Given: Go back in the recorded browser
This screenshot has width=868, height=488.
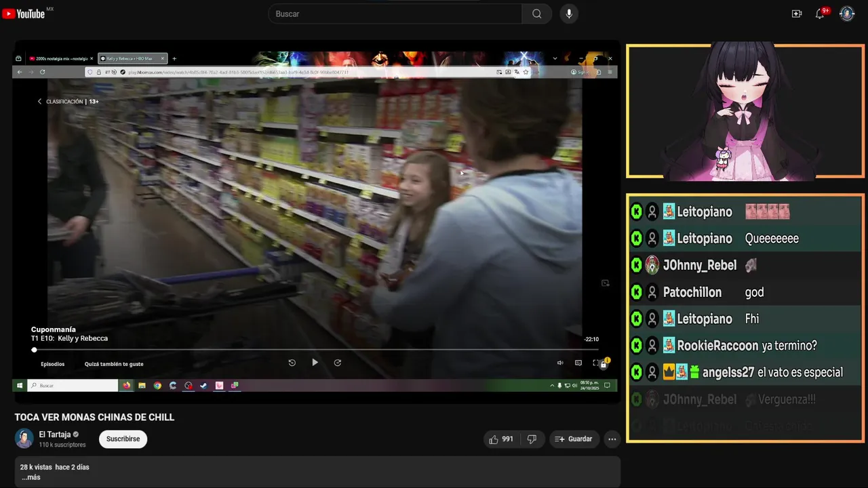Looking at the screenshot, I should [20, 72].
